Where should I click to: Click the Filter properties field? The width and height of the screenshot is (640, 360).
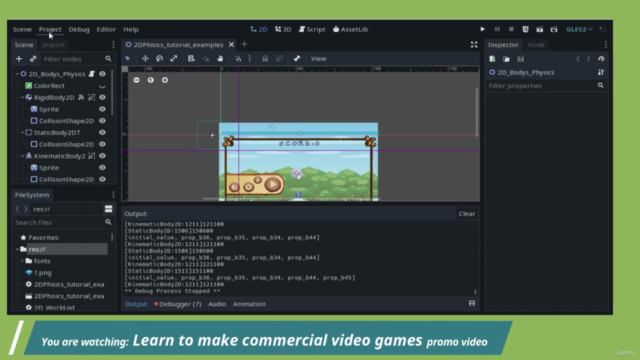[x=546, y=86]
